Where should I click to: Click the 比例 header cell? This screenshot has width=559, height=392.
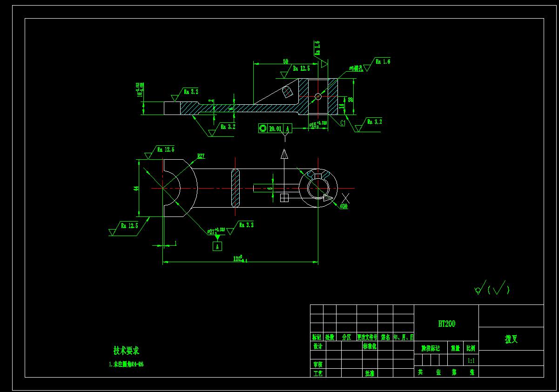[x=471, y=348]
